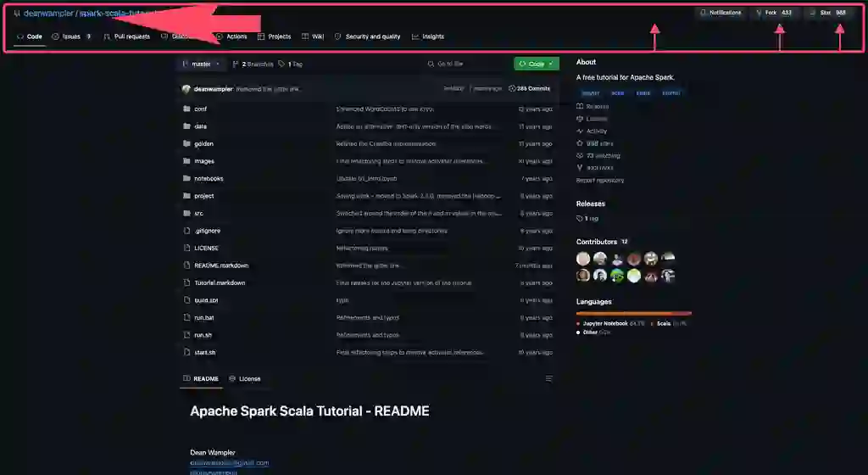The image size is (868, 475).
Task: Open the src folder
Action: (198, 213)
